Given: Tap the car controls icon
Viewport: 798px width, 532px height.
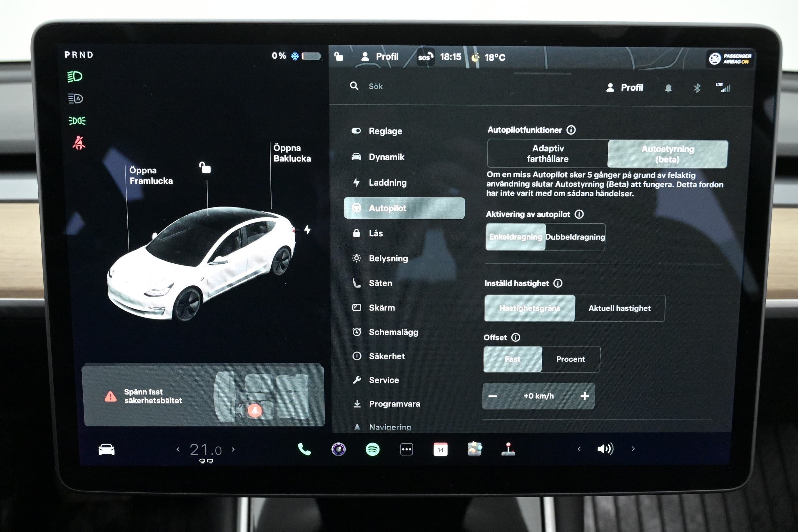Looking at the screenshot, I should point(107,450).
